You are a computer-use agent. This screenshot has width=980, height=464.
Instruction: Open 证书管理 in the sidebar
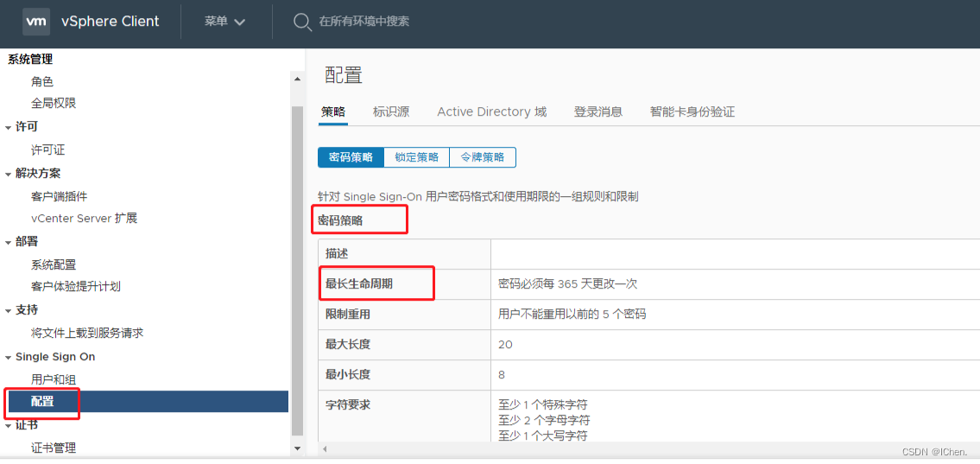pos(54,448)
